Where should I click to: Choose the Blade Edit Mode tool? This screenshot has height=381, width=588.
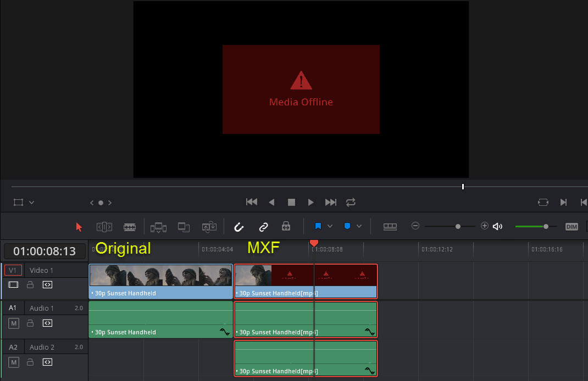130,226
